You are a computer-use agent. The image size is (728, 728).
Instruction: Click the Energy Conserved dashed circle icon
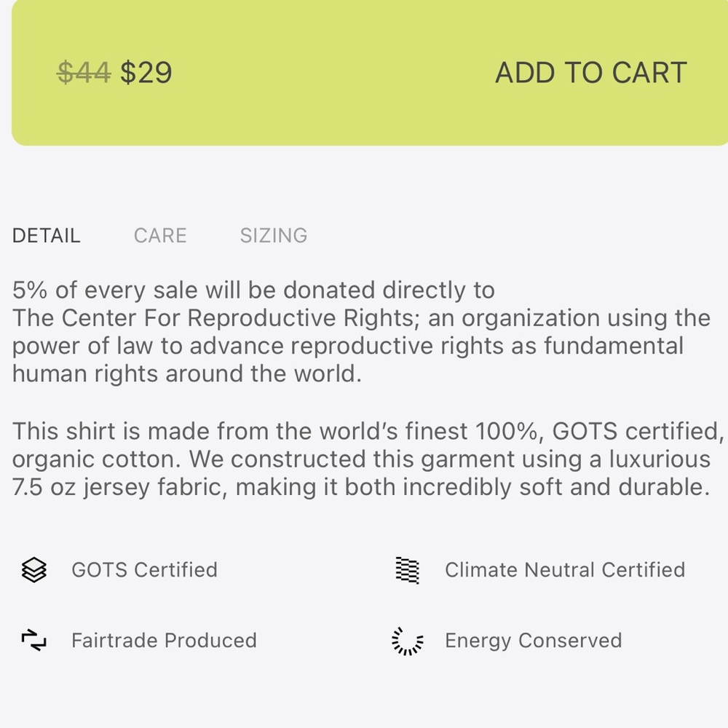tap(408, 641)
